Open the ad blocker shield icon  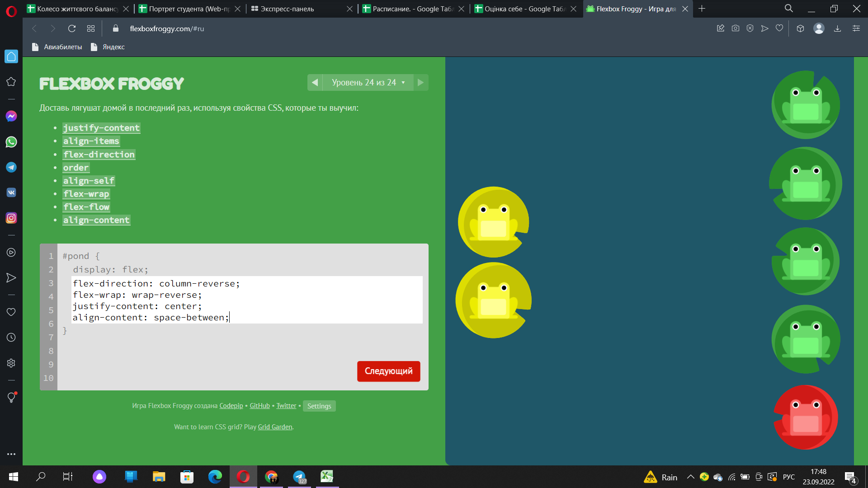tap(750, 28)
